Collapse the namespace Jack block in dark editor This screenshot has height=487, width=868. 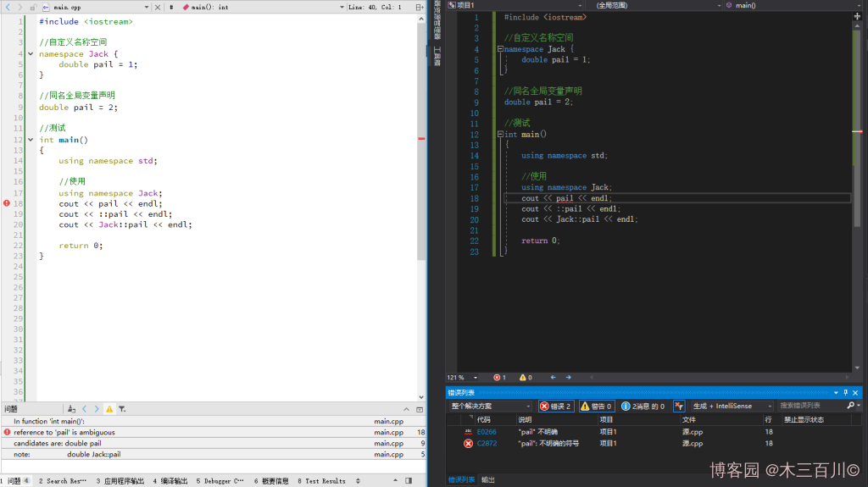(500, 49)
